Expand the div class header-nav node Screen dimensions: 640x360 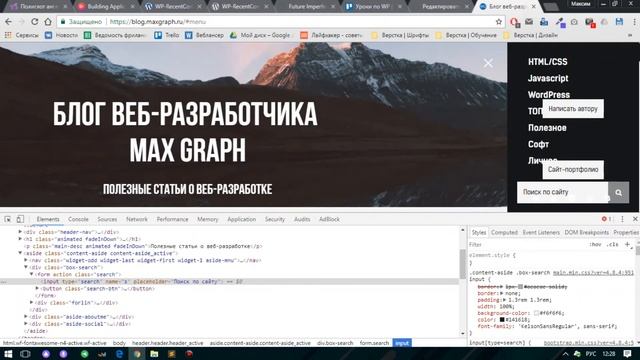(20, 232)
